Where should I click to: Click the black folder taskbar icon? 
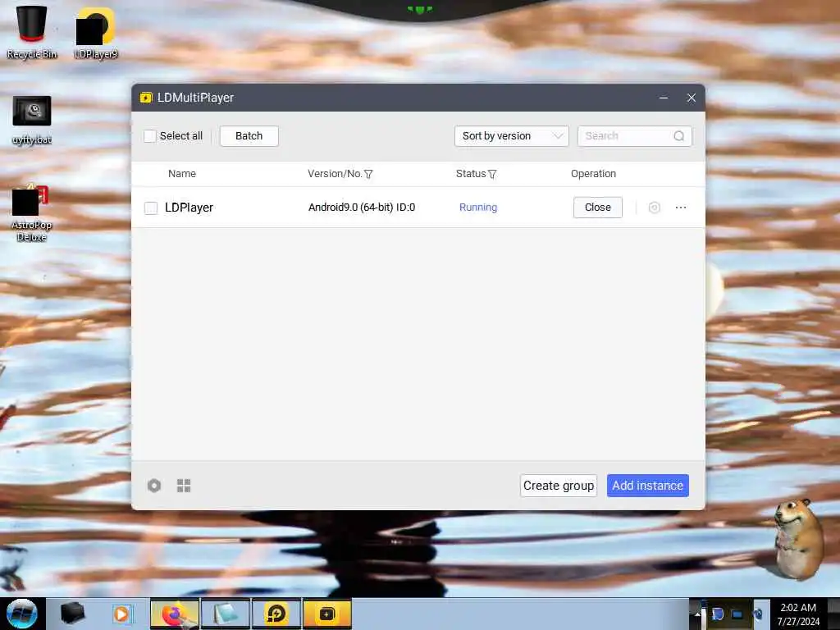[72, 614]
